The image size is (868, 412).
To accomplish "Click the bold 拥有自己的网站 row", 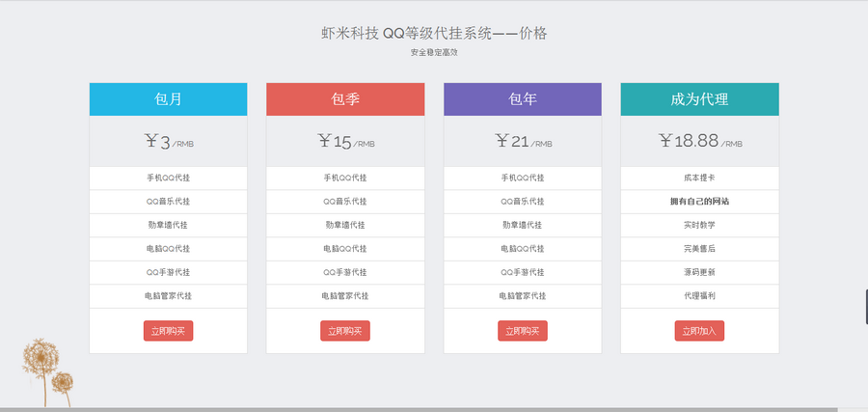I will pos(700,202).
